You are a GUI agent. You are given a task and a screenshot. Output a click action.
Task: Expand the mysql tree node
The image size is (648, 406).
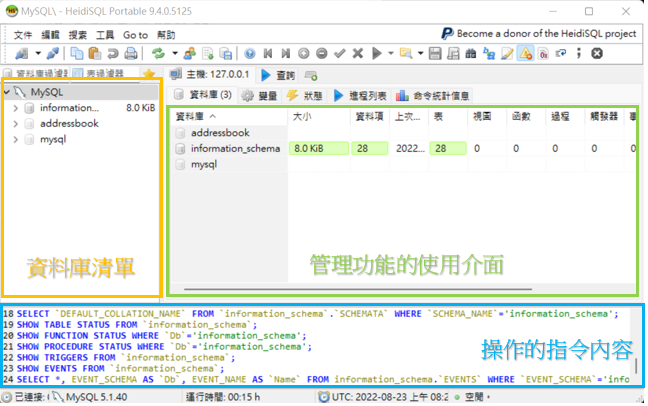click(x=16, y=140)
